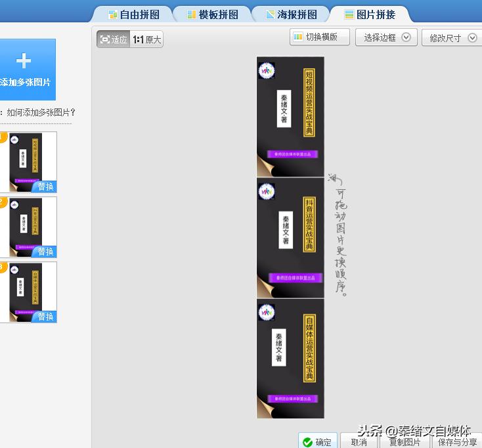Image resolution: width=482 pixels, height=448 pixels.
Task: Click the 抖音运营实战宝典 image in canvas
Action: [x=290, y=238]
